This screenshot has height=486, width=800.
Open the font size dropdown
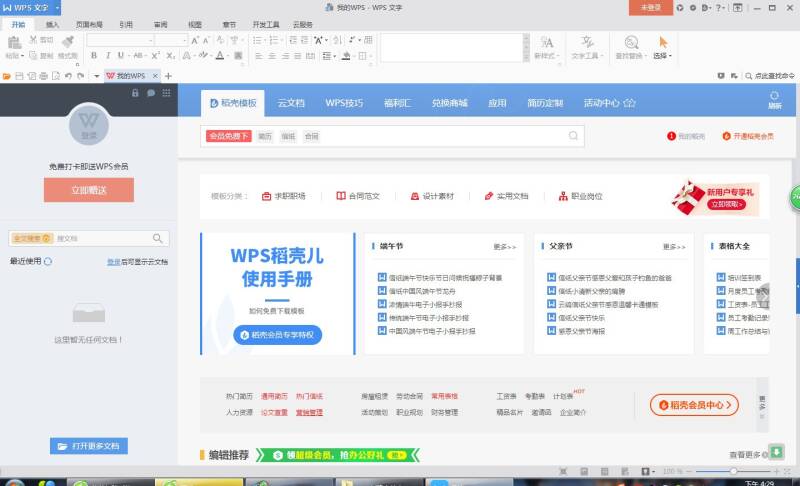click(185, 40)
